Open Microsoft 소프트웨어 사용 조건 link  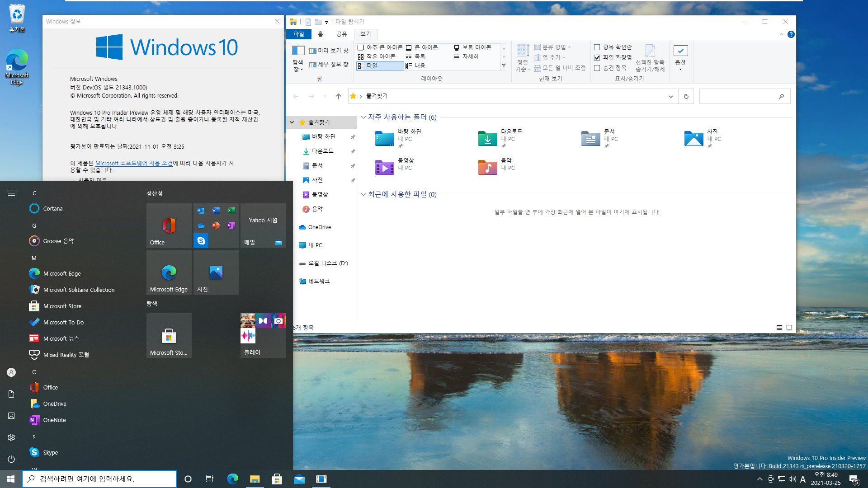coord(134,163)
